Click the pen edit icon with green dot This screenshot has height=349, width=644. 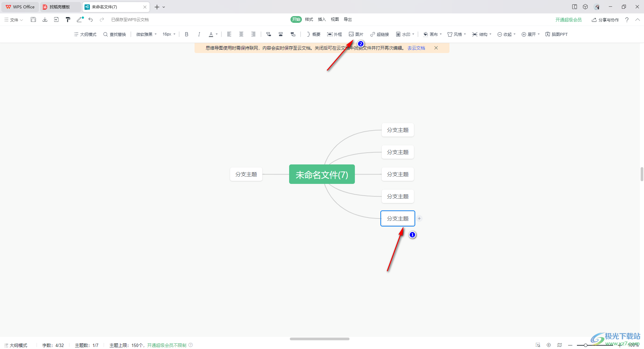point(80,19)
